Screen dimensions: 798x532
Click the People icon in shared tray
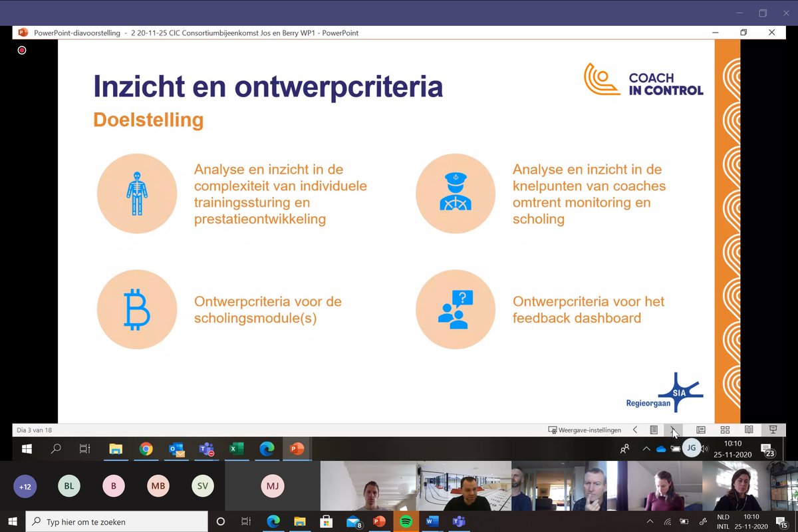tap(624, 449)
